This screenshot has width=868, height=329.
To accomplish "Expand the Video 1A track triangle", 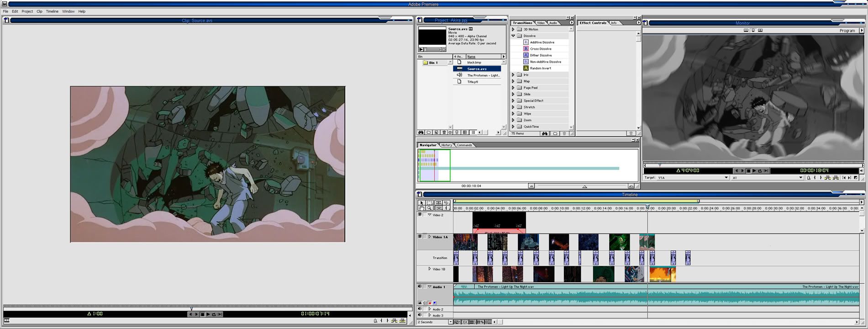I will click(430, 237).
